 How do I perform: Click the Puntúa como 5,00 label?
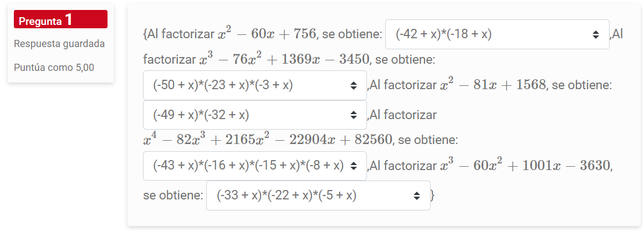pyautogui.click(x=54, y=68)
